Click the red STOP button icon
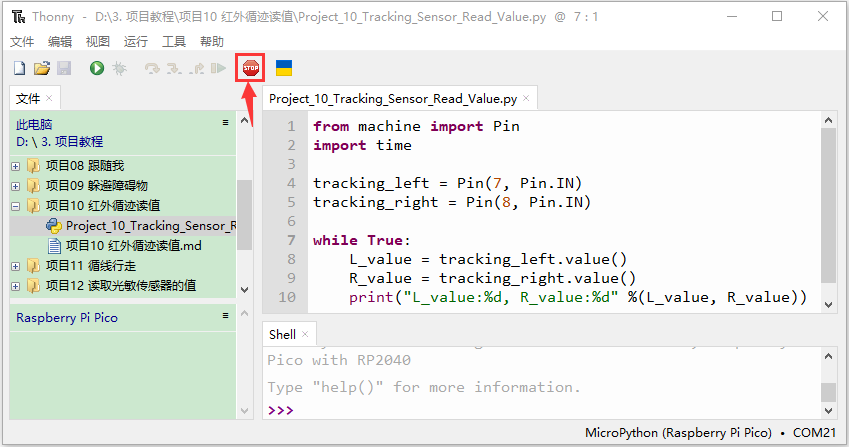Viewport: 849px width, 447px height. point(251,68)
